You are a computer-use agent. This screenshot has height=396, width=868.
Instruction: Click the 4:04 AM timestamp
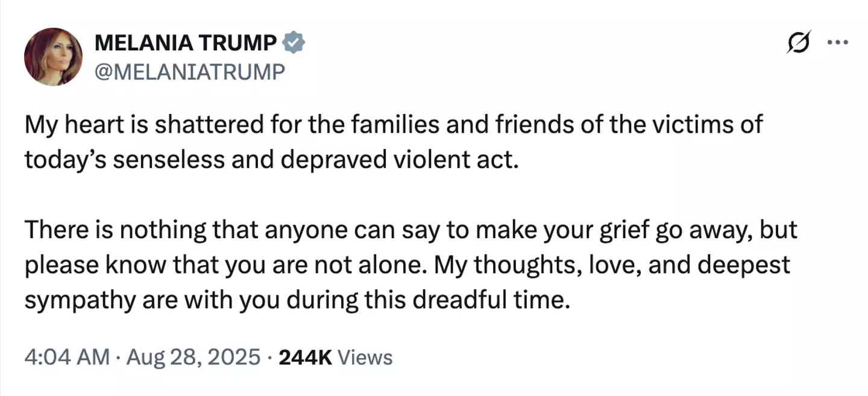coord(67,357)
